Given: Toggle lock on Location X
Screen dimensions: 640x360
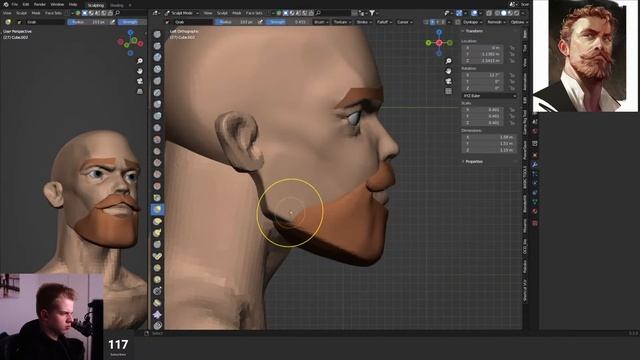Looking at the screenshot, I should [x=512, y=48].
